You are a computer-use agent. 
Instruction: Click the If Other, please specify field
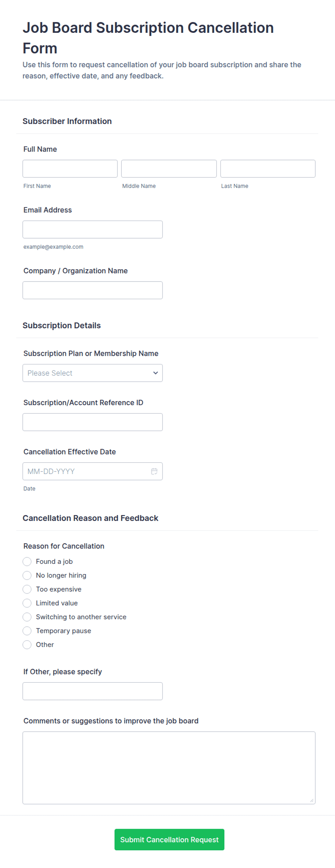point(93,691)
